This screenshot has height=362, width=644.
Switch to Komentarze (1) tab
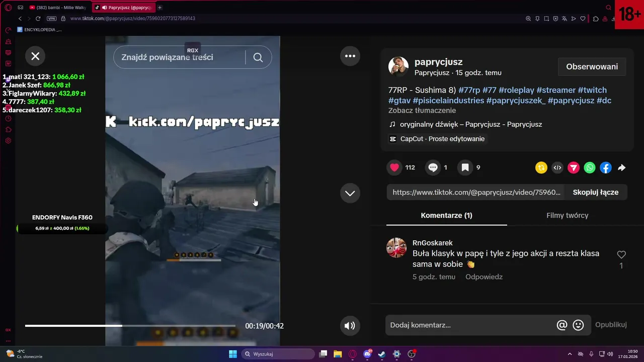click(x=446, y=216)
